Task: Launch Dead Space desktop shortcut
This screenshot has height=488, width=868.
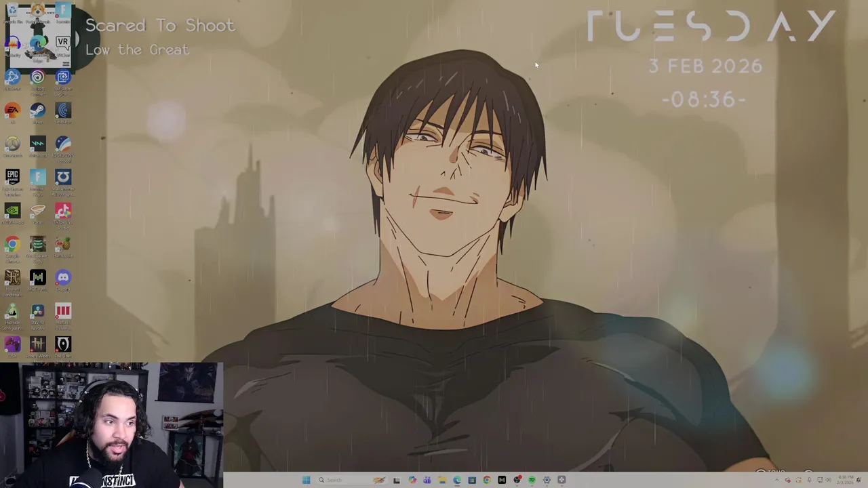Action: pyautogui.click(x=38, y=247)
